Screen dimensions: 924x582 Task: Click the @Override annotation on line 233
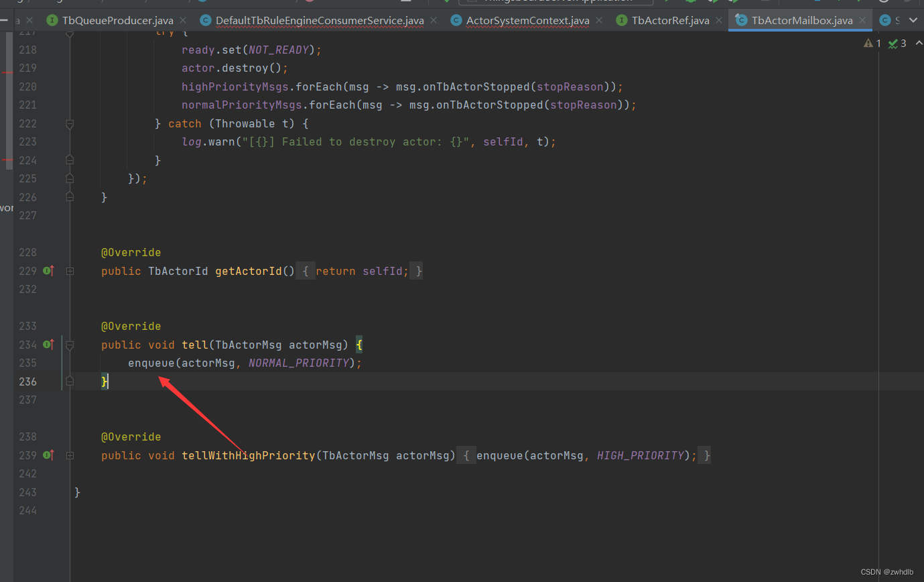click(131, 327)
